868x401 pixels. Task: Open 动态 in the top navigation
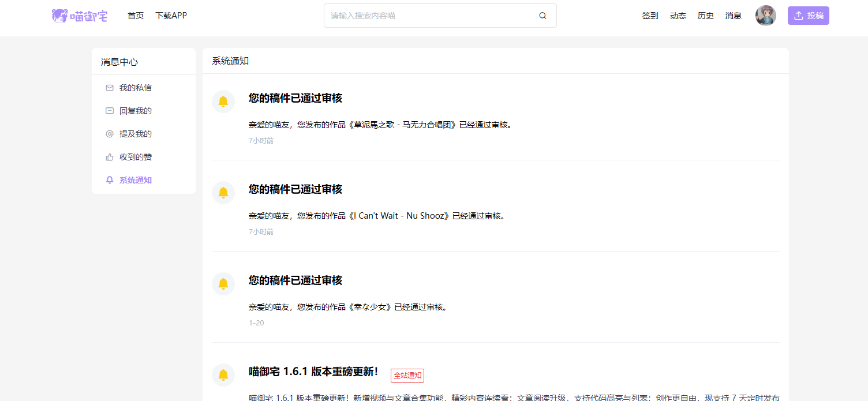pyautogui.click(x=678, y=16)
